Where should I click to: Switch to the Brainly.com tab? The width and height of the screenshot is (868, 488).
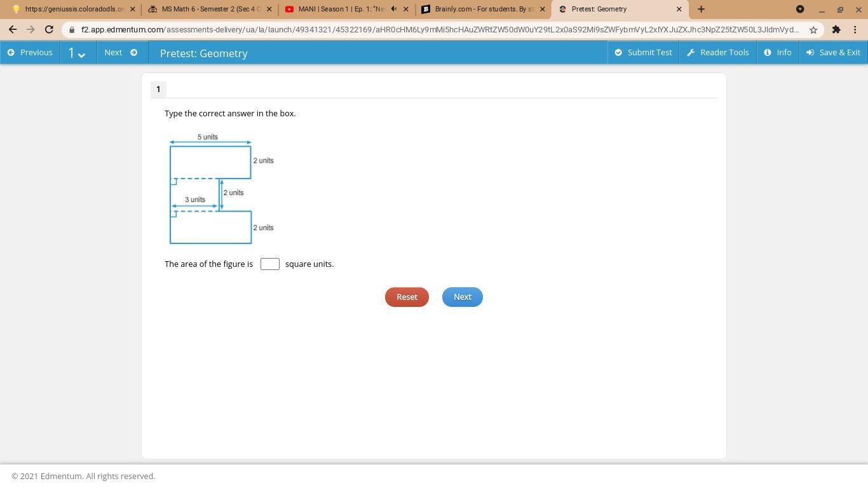coord(482,9)
